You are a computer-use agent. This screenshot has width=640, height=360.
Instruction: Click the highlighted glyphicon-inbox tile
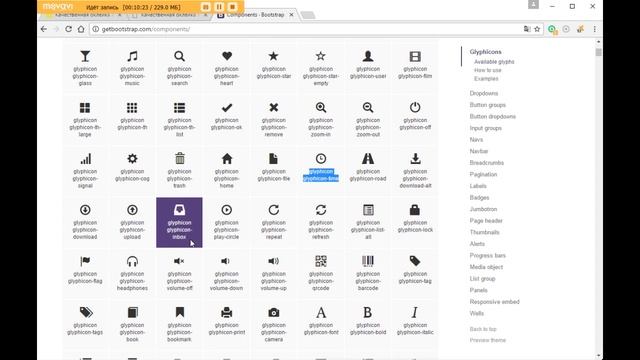point(179,222)
